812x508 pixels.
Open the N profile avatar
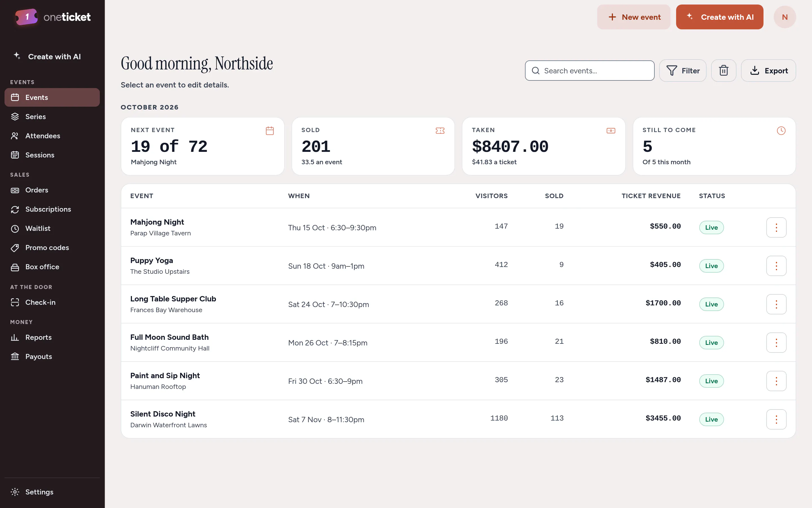point(784,17)
